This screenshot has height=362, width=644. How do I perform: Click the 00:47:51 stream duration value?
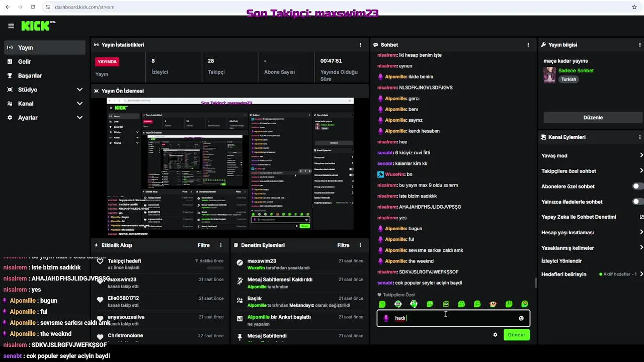click(331, 61)
